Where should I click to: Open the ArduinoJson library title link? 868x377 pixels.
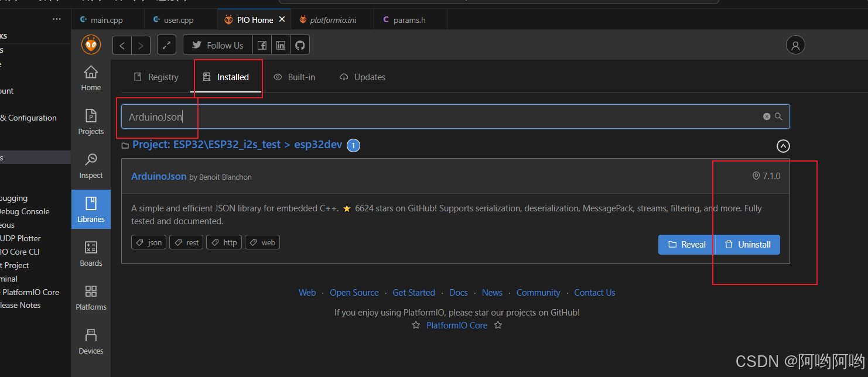(x=159, y=176)
